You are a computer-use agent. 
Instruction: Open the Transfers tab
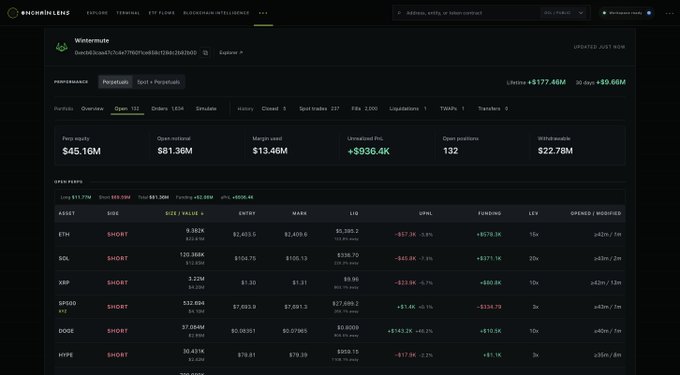pos(493,109)
